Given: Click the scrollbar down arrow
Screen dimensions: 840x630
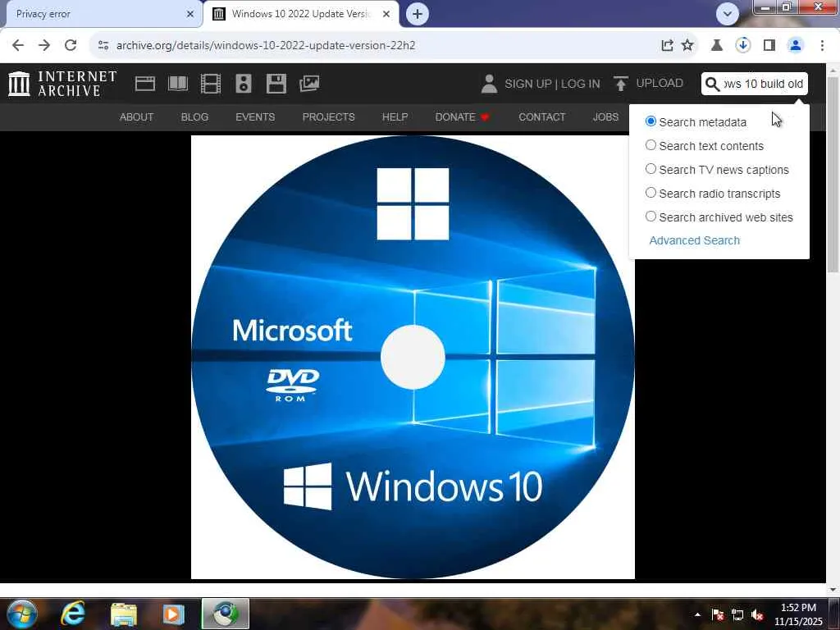Looking at the screenshot, I should [833, 589].
